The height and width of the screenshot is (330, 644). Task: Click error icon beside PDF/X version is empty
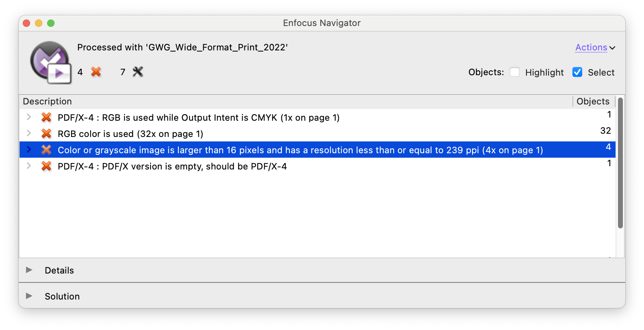click(46, 166)
